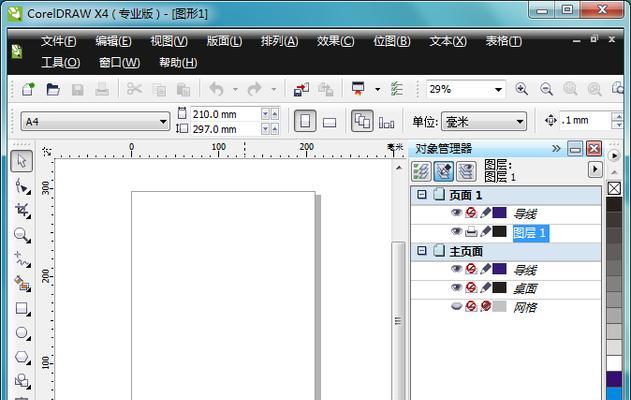
Task: Click the page height 297.0 mm field
Action: coord(225,129)
